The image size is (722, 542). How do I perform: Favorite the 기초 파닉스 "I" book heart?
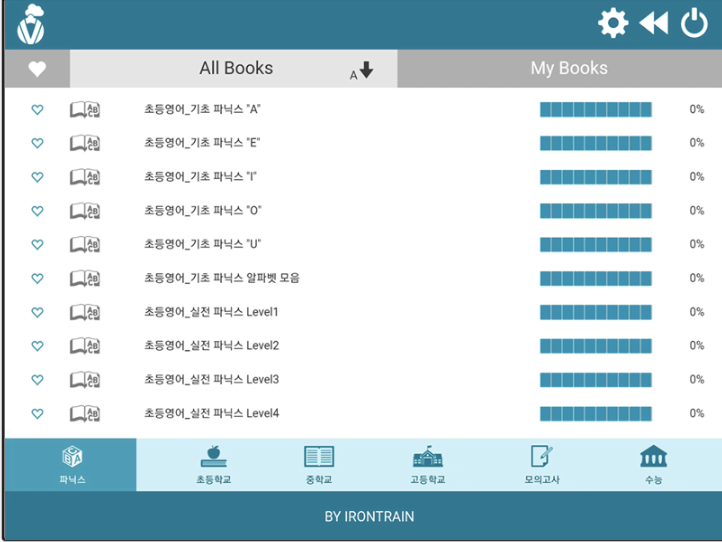pos(37,177)
